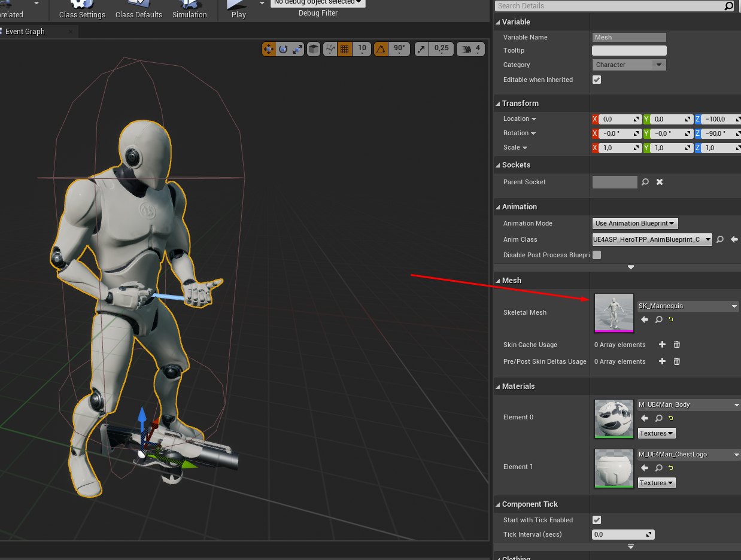
Task: Click the SK_Mannequin mesh thumbnail
Action: (x=614, y=312)
